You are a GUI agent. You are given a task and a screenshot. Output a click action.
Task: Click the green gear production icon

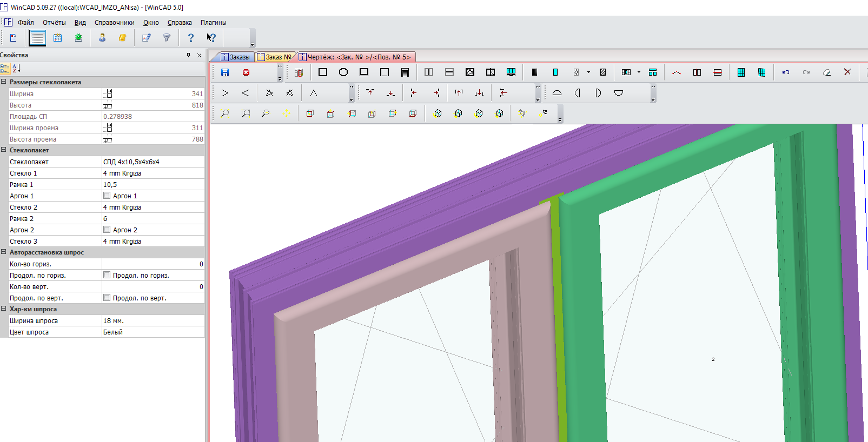78,38
